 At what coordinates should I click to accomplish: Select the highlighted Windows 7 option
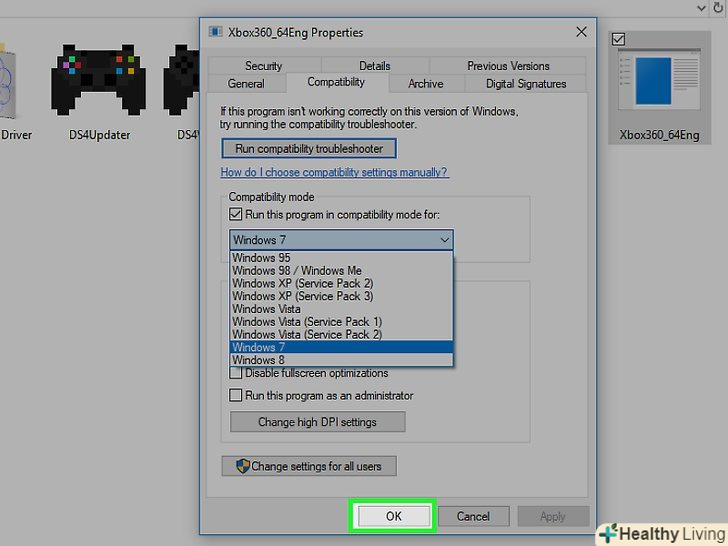341,347
